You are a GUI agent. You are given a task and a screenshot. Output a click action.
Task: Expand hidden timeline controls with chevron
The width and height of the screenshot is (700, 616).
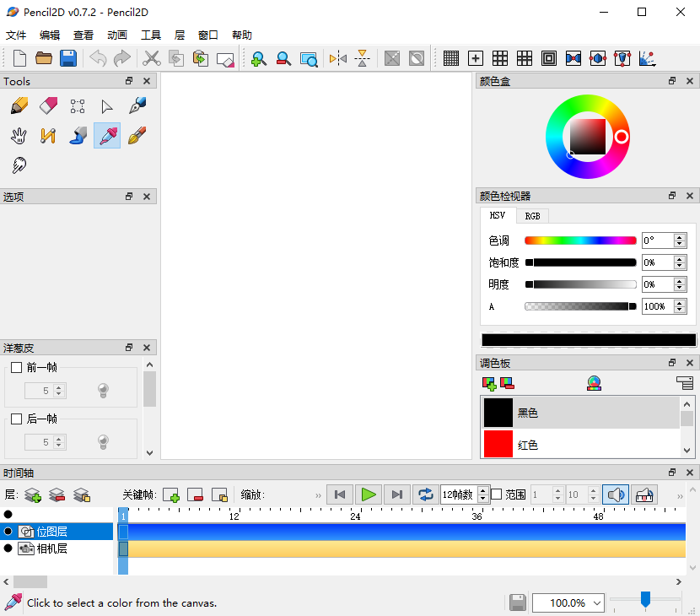pyautogui.click(x=318, y=495)
